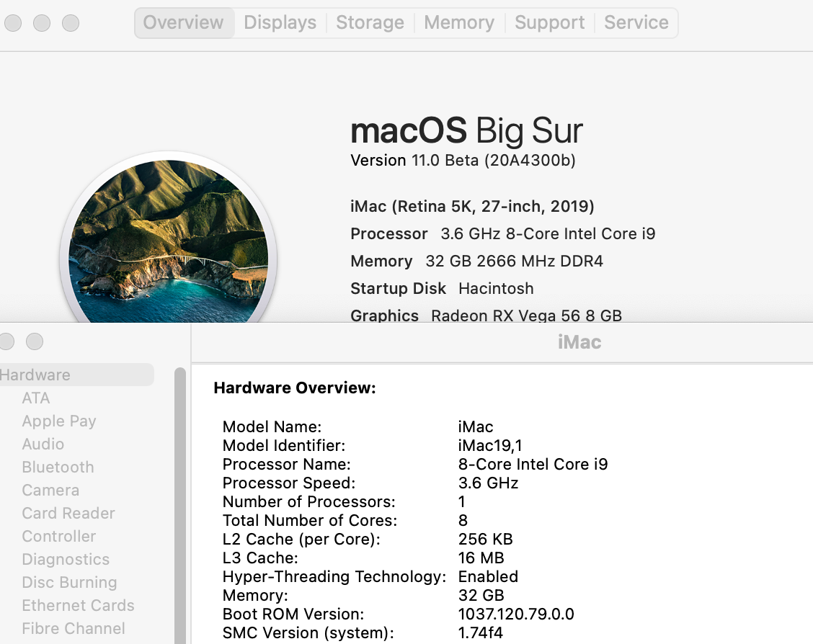Close the About This Mac window

point(13,23)
